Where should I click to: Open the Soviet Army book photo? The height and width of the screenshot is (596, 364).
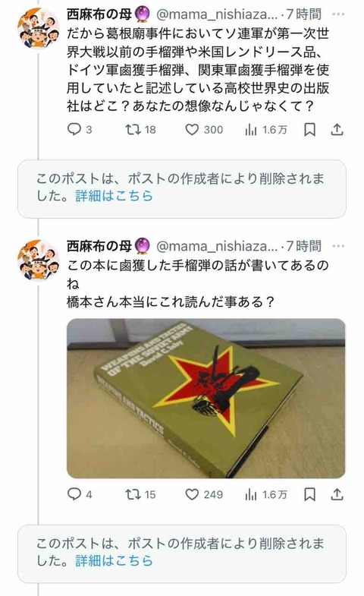point(206,398)
